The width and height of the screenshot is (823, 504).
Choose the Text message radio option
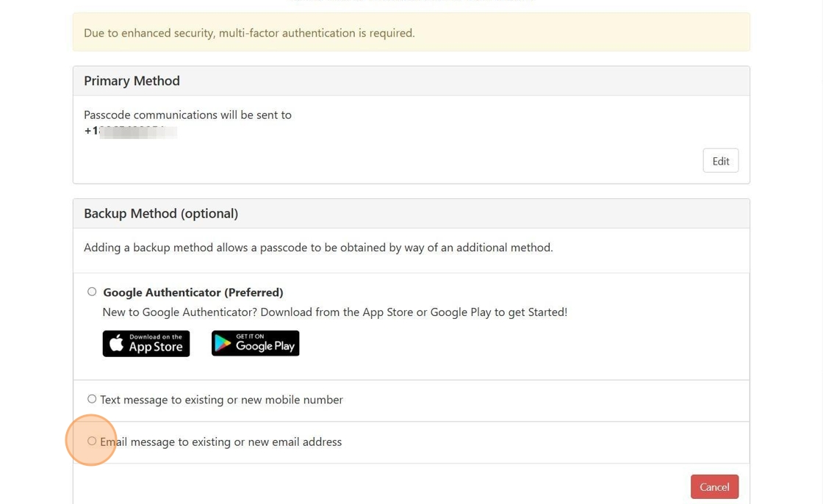(92, 399)
